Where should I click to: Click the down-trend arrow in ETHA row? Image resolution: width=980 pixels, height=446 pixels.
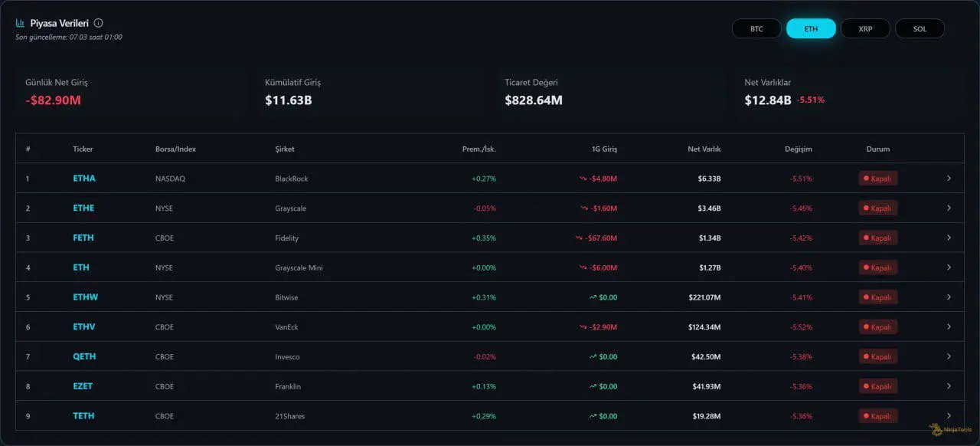pyautogui.click(x=583, y=179)
